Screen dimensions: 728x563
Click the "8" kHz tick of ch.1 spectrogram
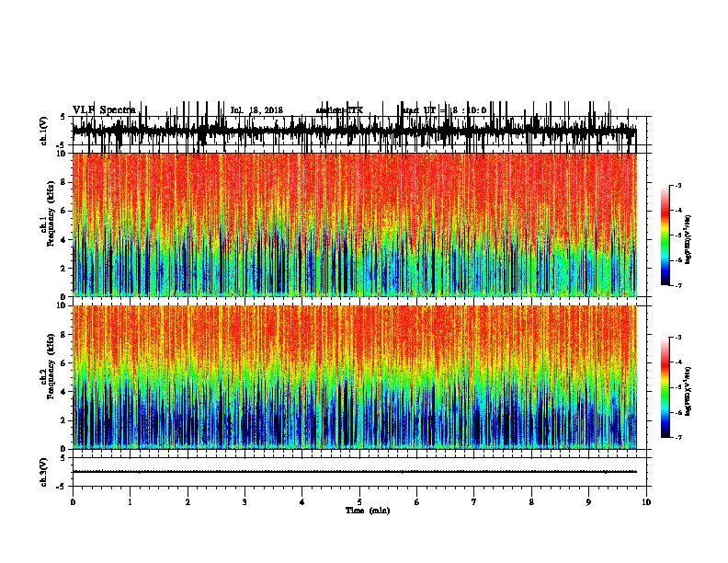[x=64, y=182]
